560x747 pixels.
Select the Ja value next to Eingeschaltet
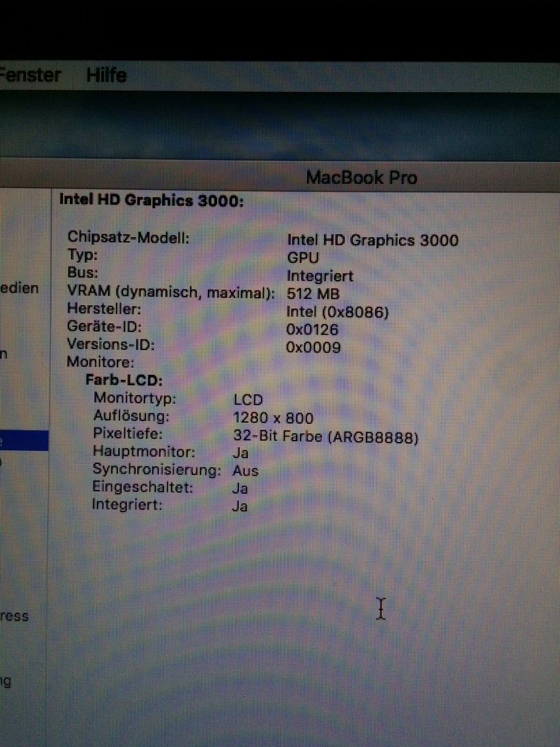click(239, 488)
